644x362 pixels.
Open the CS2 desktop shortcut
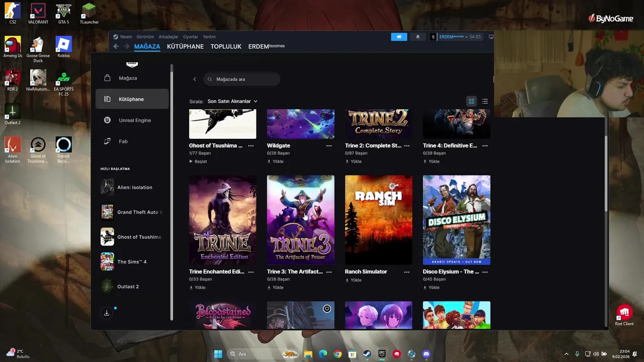tap(13, 14)
